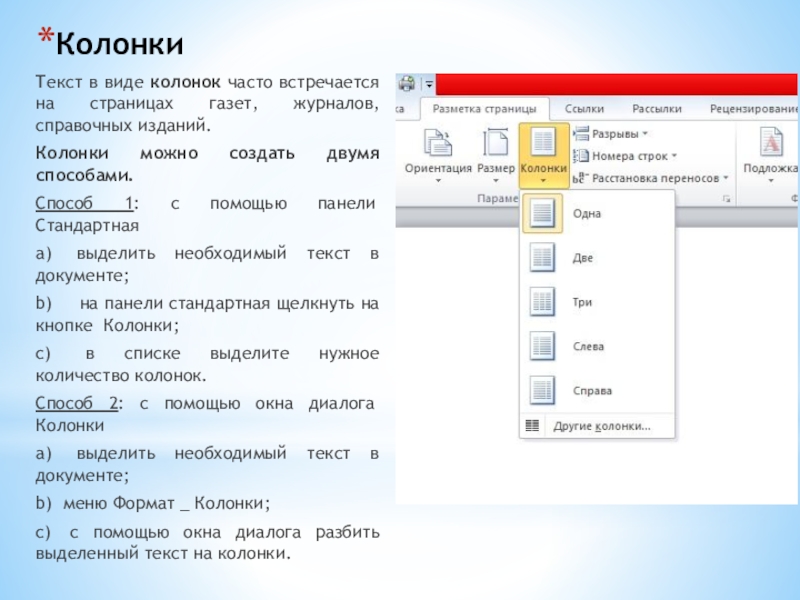This screenshot has width=800, height=600.
Task: Click the Колонки columns icon in ribbon
Action: 543,142
